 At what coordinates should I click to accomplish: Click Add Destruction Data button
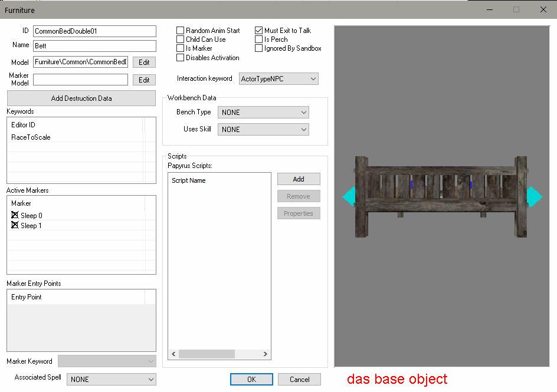click(81, 98)
